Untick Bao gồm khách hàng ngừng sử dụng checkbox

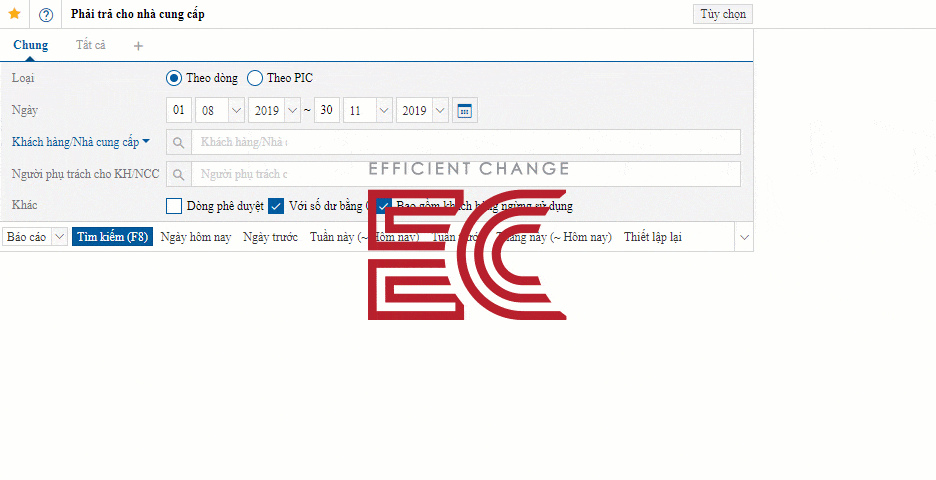(x=383, y=206)
